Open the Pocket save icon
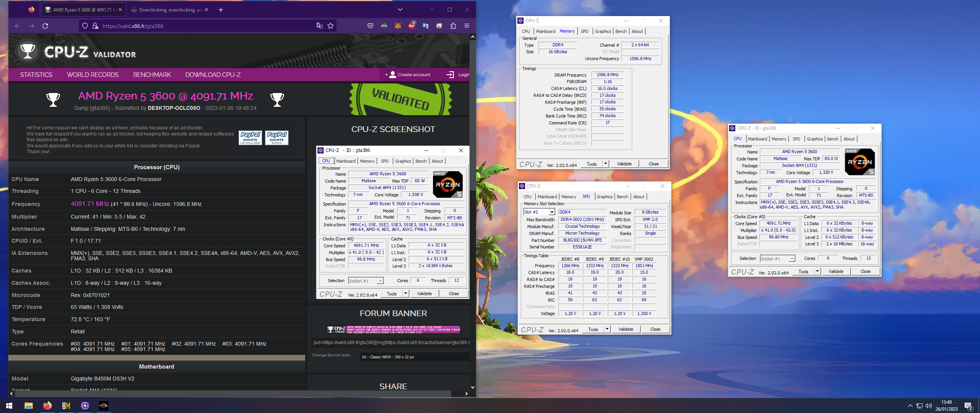This screenshot has height=413, width=980. point(370,26)
